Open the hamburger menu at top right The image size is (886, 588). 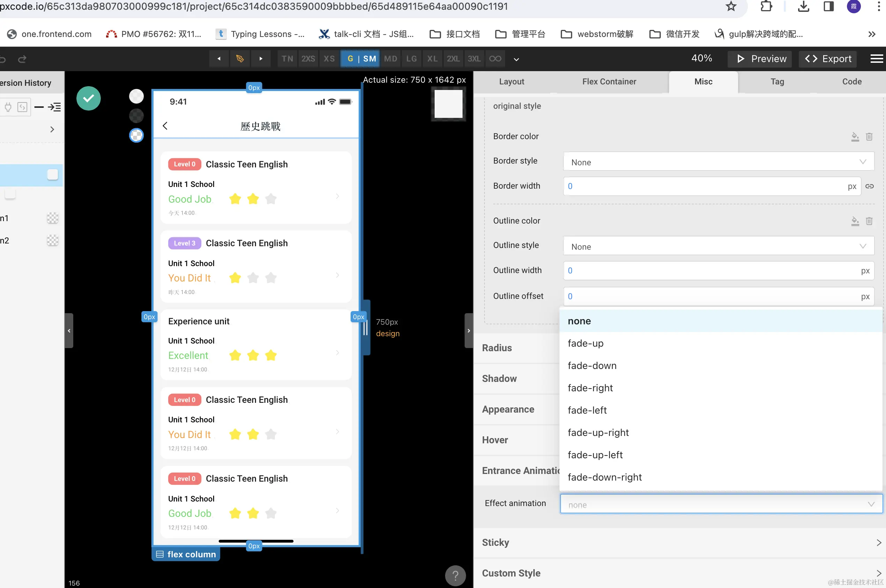coord(876,59)
